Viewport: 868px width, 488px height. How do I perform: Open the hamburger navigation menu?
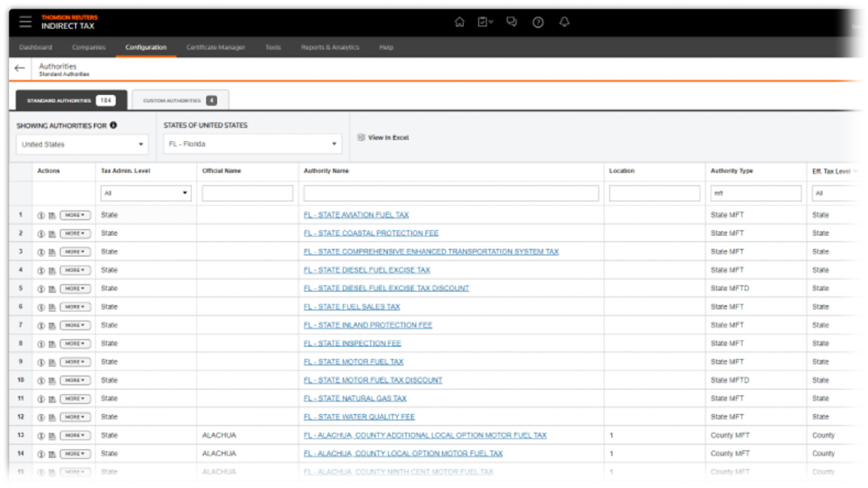point(25,22)
